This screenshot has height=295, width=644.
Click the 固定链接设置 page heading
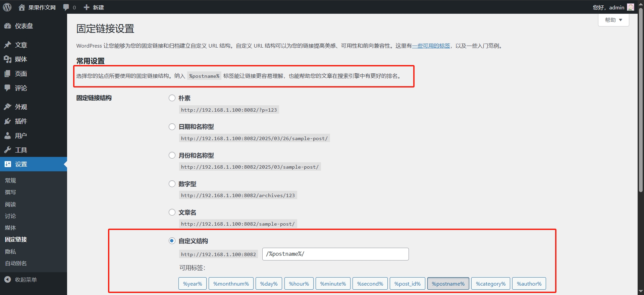tap(105, 28)
